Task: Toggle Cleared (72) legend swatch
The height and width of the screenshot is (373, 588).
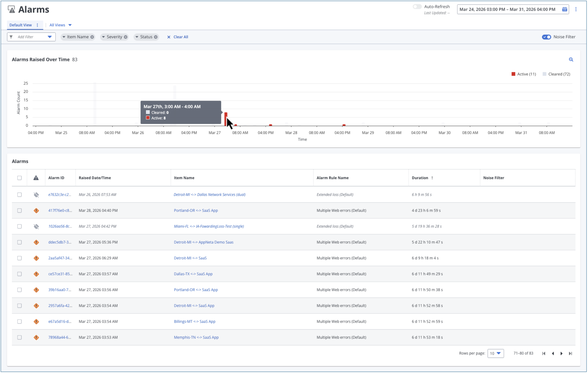Action: [x=544, y=74]
